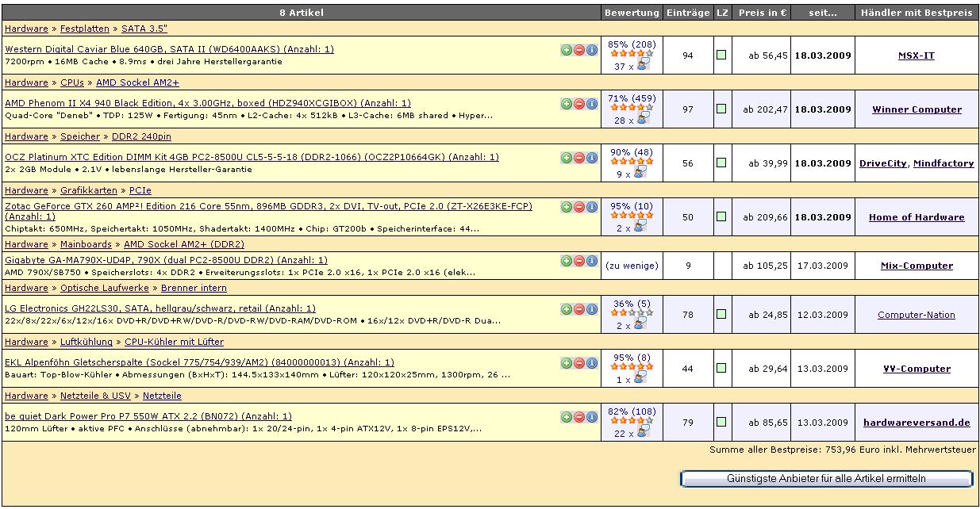Visit the Winner Computer dealer link
Viewport: 980px width, 509px height.
(x=917, y=109)
